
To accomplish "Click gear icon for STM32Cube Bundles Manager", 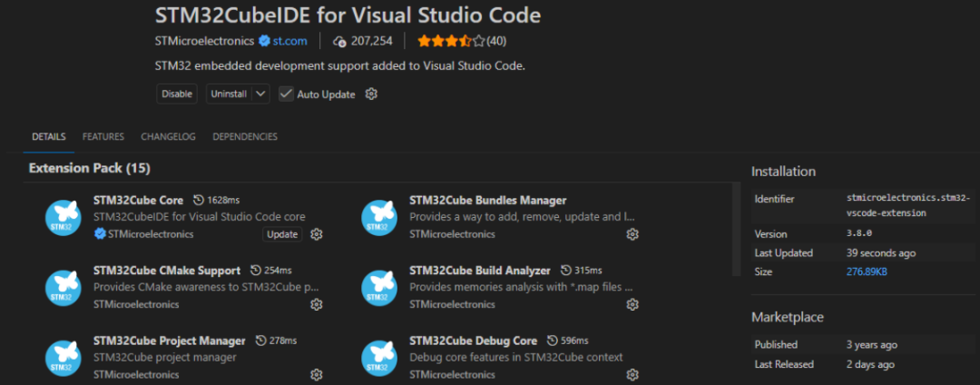I will 632,234.
